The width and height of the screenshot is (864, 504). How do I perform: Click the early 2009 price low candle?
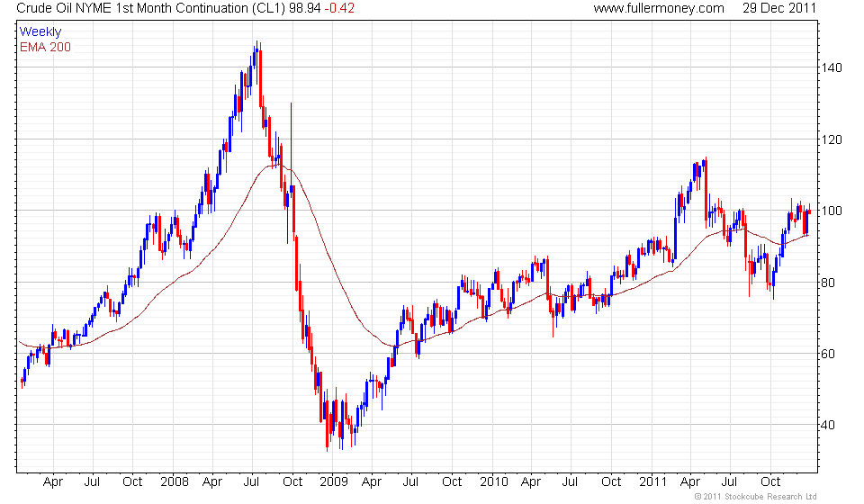click(x=327, y=421)
